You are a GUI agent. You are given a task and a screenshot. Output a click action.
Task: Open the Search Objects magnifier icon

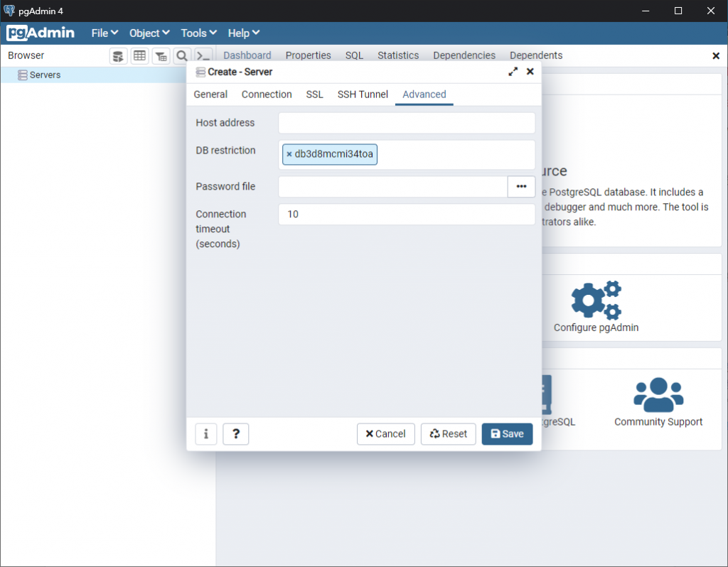(182, 56)
